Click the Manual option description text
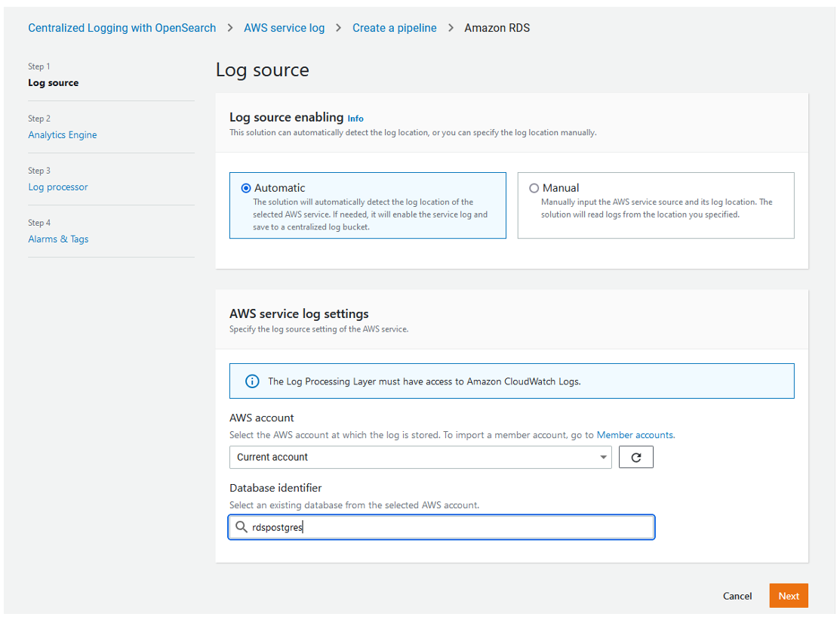The height and width of the screenshot is (620, 840). click(x=657, y=208)
